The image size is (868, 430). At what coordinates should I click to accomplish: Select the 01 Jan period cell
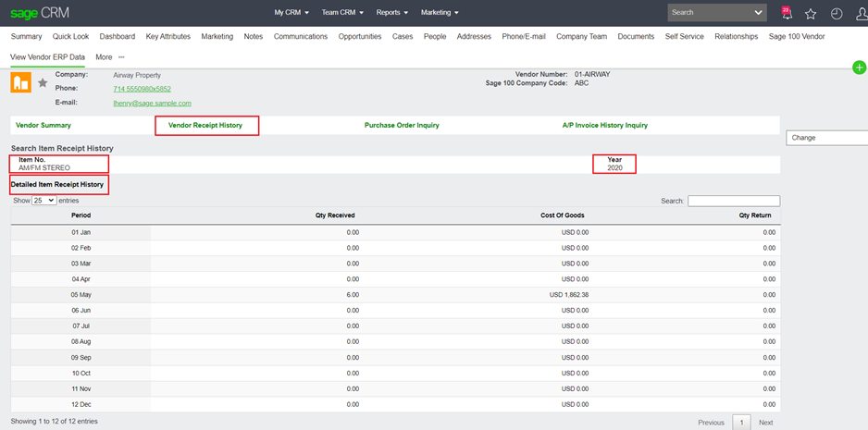(x=81, y=232)
